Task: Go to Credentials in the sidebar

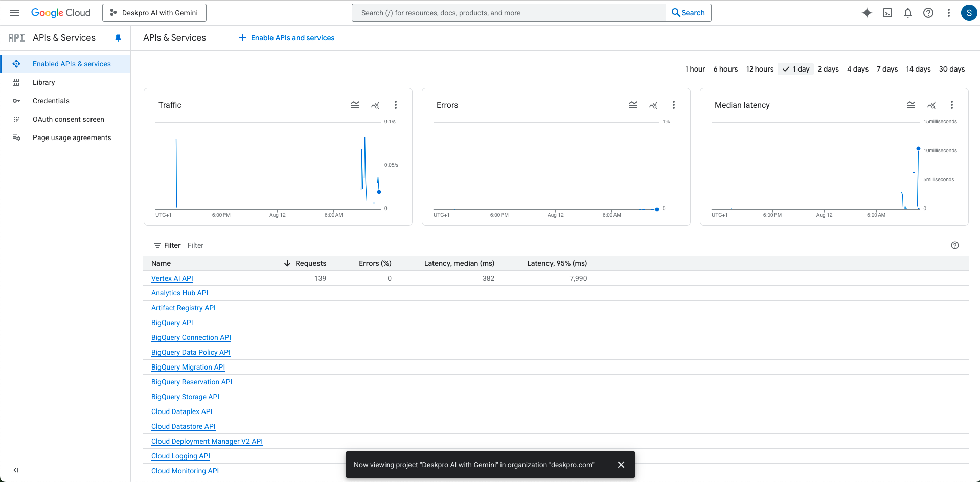Action: click(51, 101)
